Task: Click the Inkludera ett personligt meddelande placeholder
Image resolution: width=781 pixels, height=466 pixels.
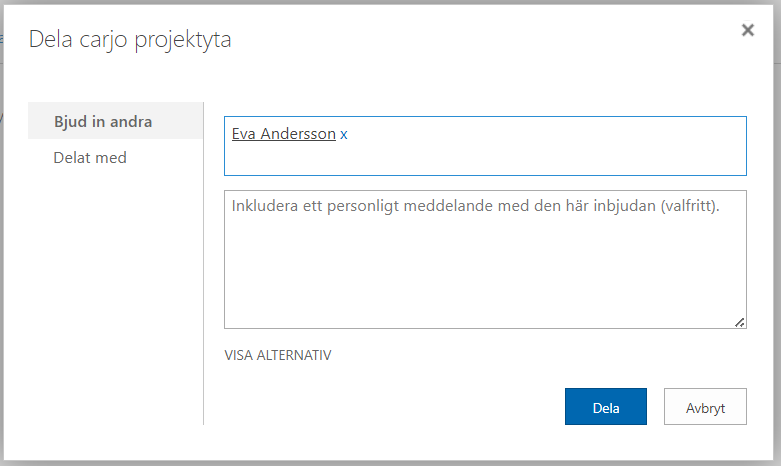Action: [x=476, y=206]
